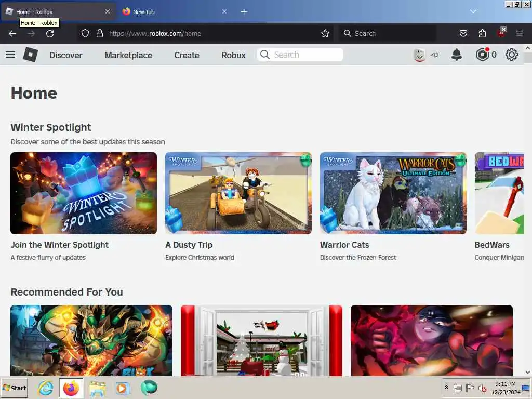Open the Robux page
Viewport: 532px width, 399px height.
click(233, 55)
